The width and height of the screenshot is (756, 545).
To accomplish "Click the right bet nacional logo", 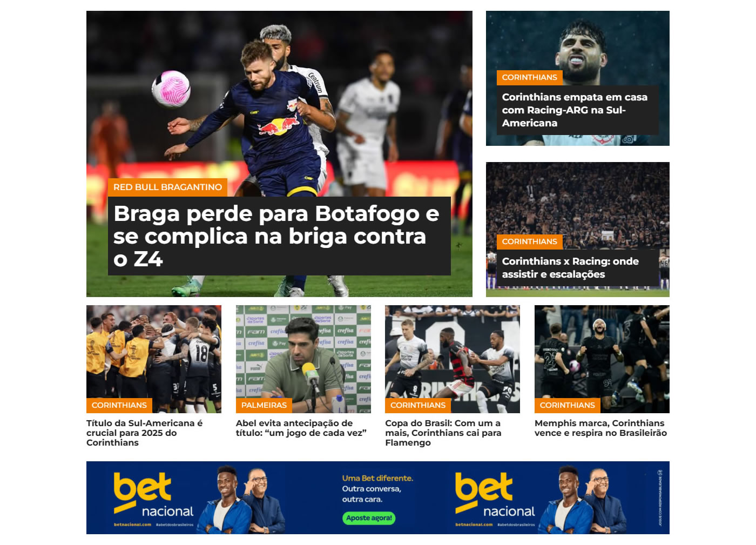I will click(495, 495).
